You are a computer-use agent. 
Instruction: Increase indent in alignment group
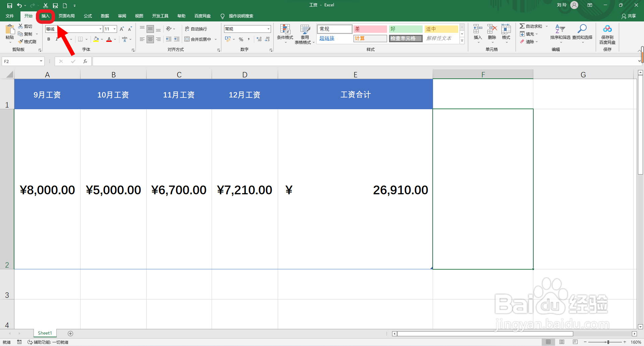pyautogui.click(x=177, y=39)
